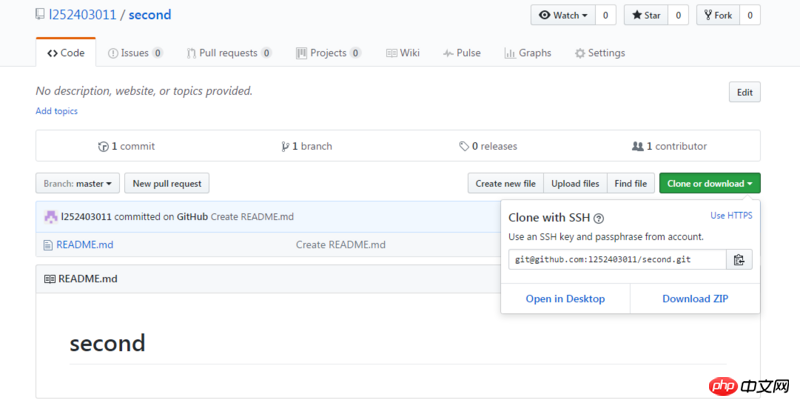
Task: Click the Create new file button
Action: [506, 184]
